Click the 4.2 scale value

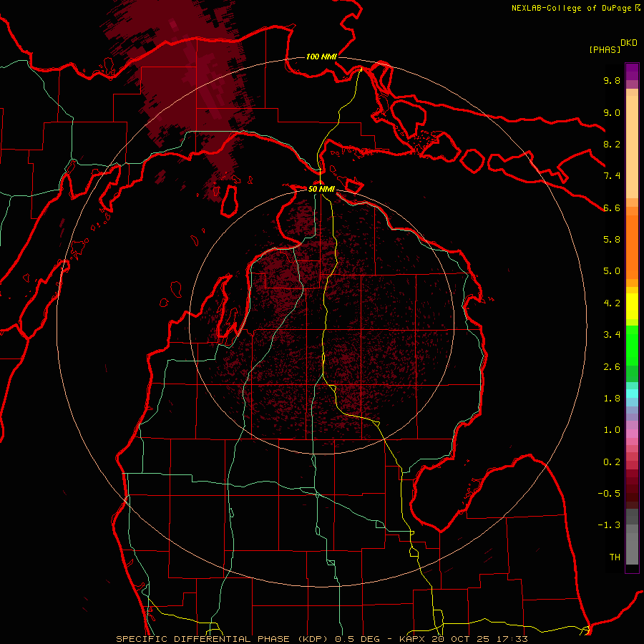pos(612,303)
